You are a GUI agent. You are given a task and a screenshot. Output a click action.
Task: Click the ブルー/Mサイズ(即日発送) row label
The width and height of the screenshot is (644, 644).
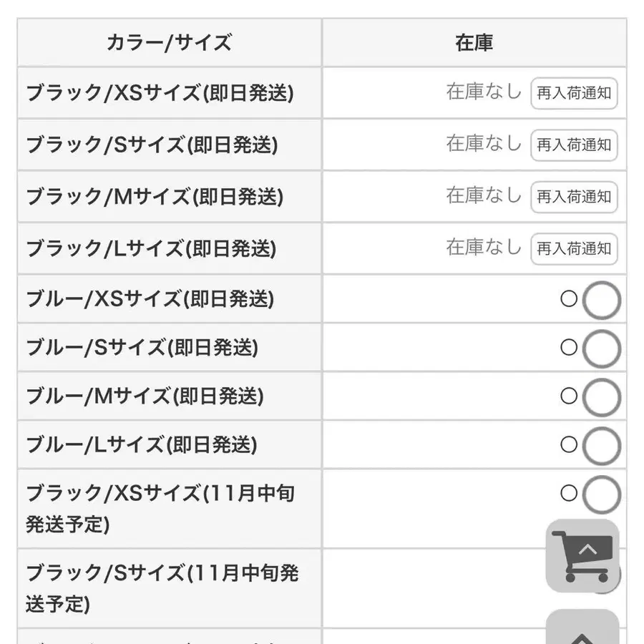click(x=145, y=396)
